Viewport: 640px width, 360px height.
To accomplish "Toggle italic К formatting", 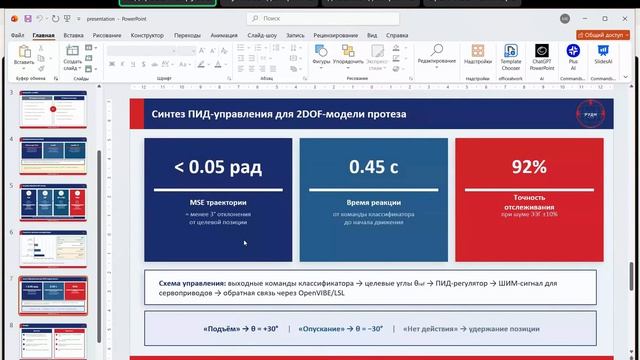I will coord(122,64).
